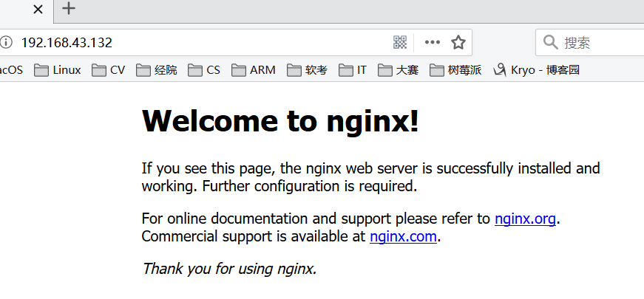Screen dimensions: 644x299
Task: Follow the nginx.org link
Action: tap(525, 219)
